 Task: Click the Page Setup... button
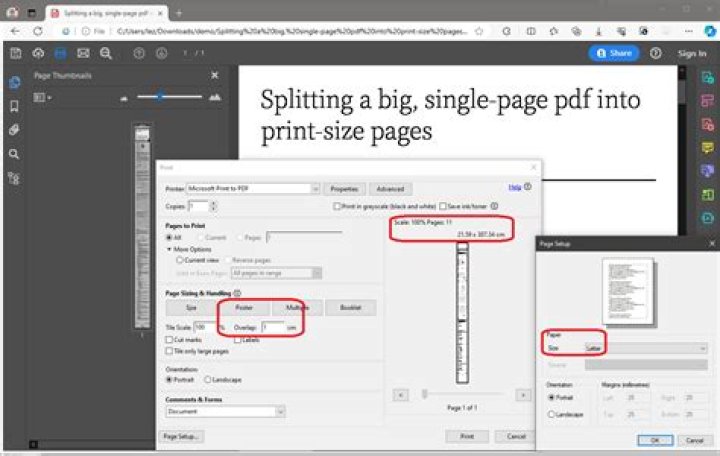(181, 436)
